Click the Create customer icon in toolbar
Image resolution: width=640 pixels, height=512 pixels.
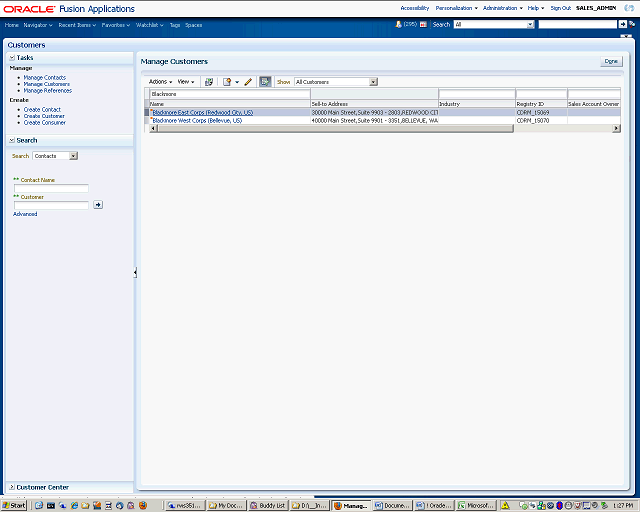227,82
